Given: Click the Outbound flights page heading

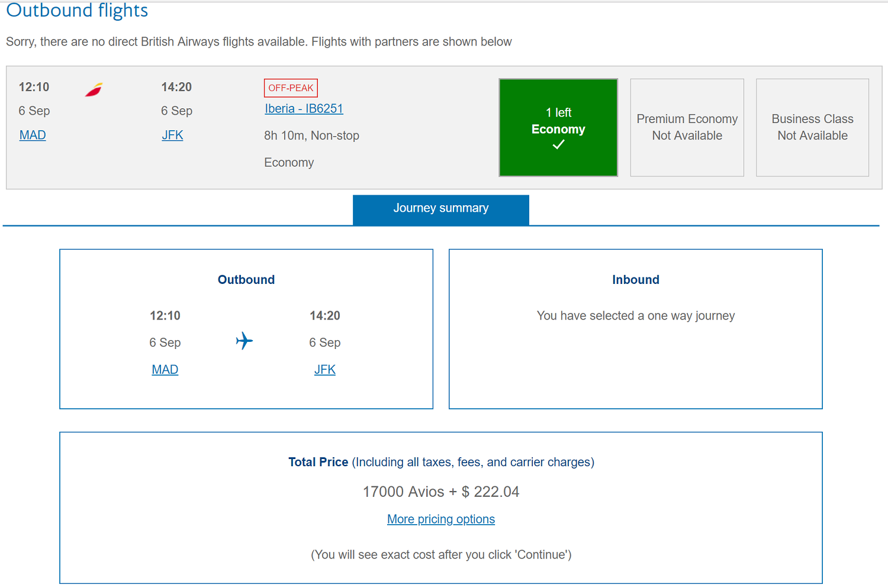Looking at the screenshot, I should [x=77, y=11].
